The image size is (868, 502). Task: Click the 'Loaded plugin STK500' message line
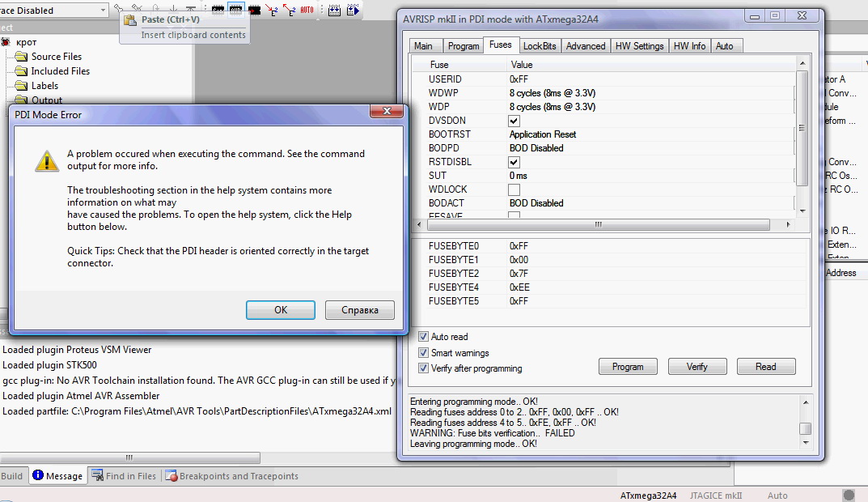49,365
